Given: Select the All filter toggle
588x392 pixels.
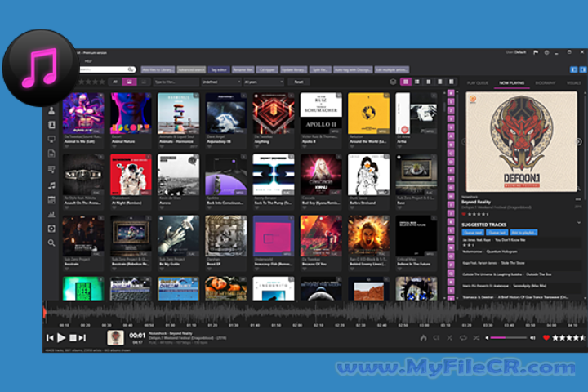Looking at the screenshot, I should tap(115, 82).
